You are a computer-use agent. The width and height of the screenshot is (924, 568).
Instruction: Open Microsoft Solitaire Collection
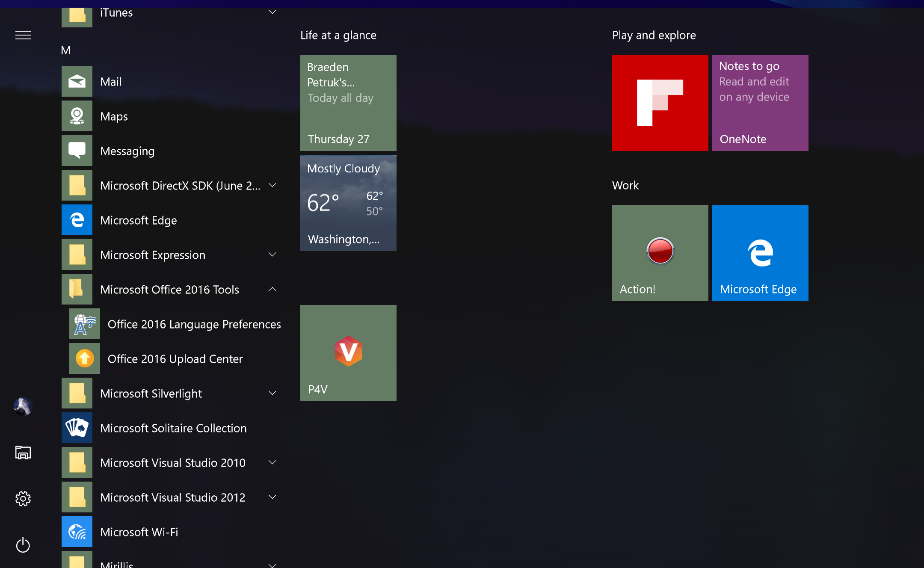(173, 428)
